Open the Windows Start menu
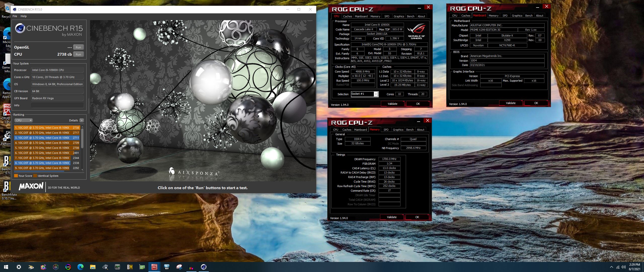 6,267
